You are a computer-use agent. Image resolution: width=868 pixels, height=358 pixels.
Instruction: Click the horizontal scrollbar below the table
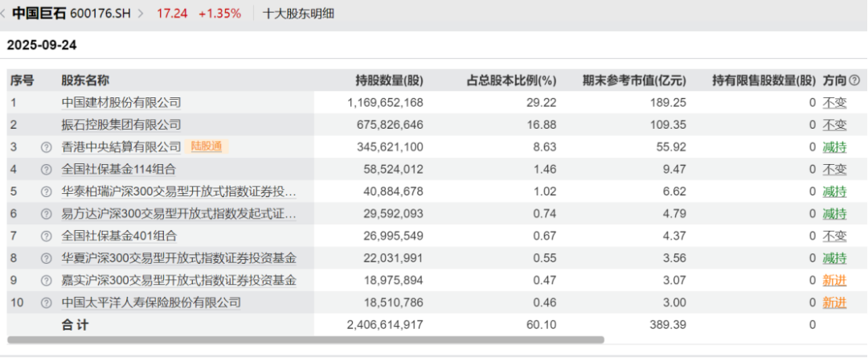pos(305,339)
